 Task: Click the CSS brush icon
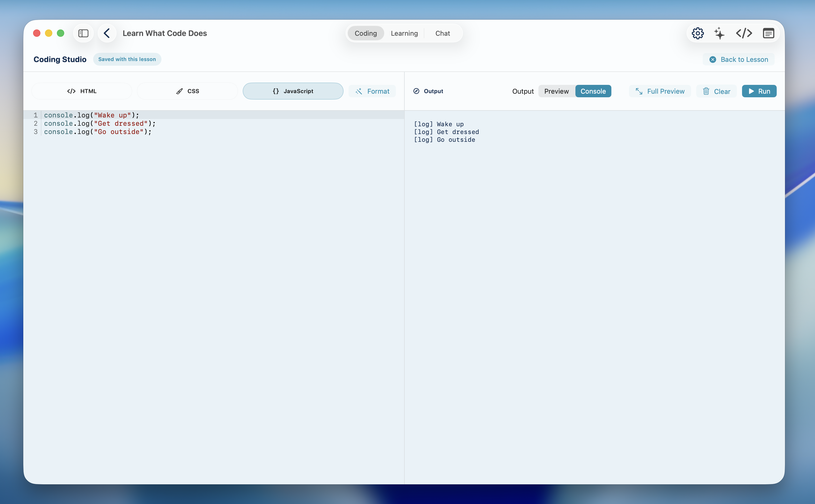tap(179, 91)
